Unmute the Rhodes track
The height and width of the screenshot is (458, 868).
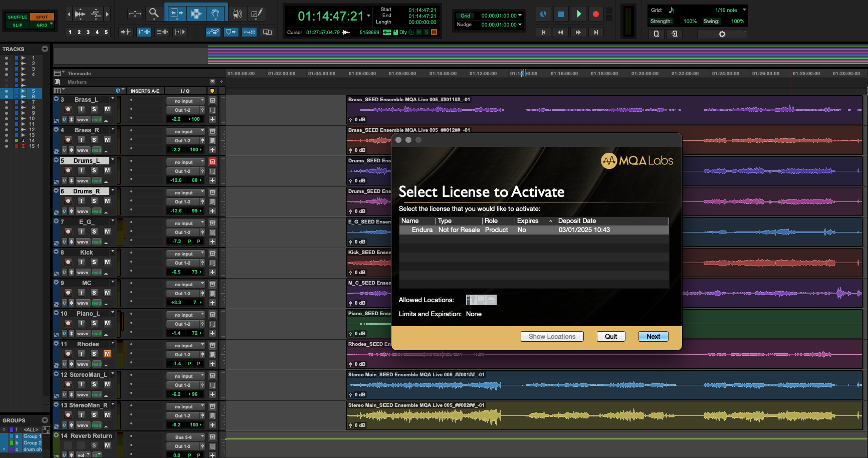[x=107, y=354]
